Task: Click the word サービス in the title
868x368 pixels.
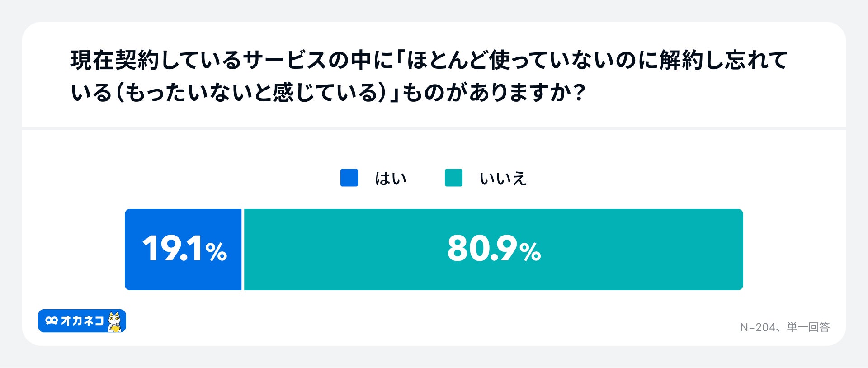Action: [285, 60]
